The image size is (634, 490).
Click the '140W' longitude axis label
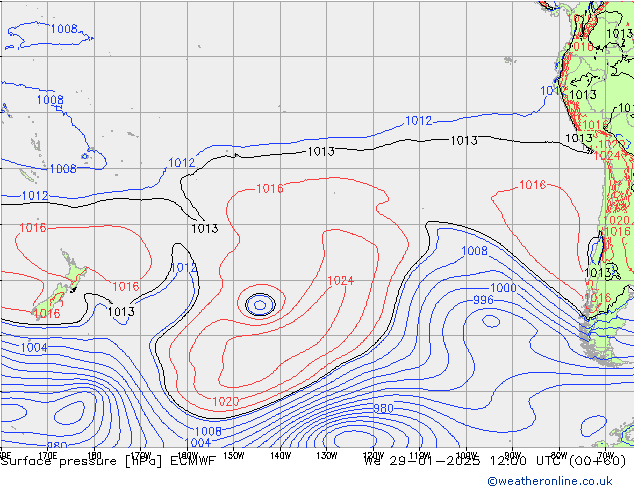click(x=280, y=455)
